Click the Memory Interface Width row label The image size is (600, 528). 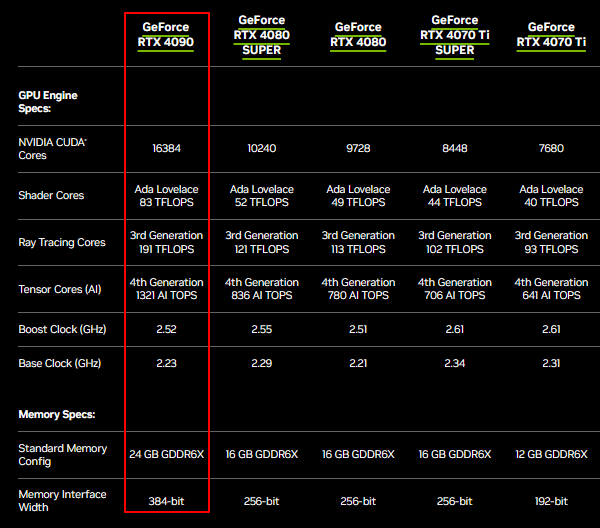point(61,500)
